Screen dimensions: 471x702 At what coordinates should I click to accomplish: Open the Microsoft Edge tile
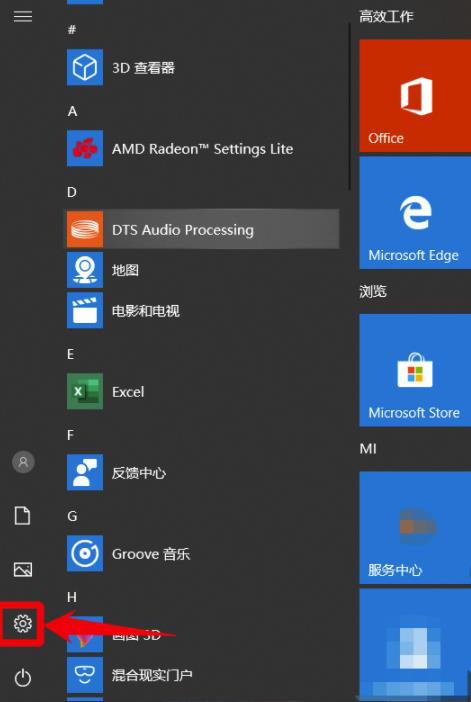click(x=415, y=213)
